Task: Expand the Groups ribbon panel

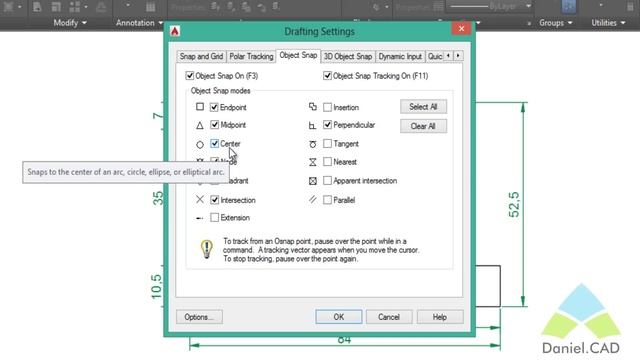Action: click(556, 23)
